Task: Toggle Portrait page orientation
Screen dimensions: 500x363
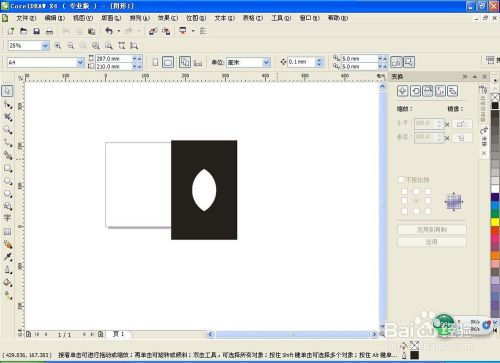Action: tap(155, 62)
